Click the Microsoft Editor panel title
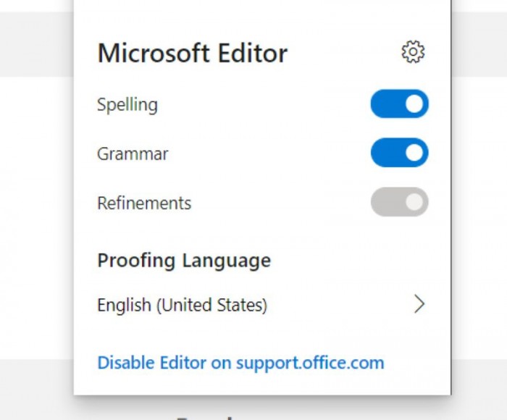 click(x=192, y=53)
